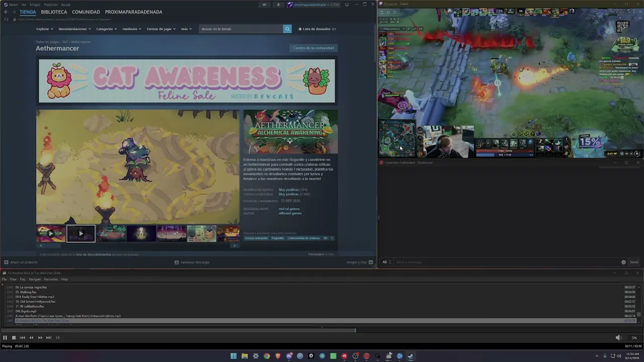Image resolution: width=644 pixels, height=362 pixels.
Task: Skip to next track in music player
Action: pos(49,337)
